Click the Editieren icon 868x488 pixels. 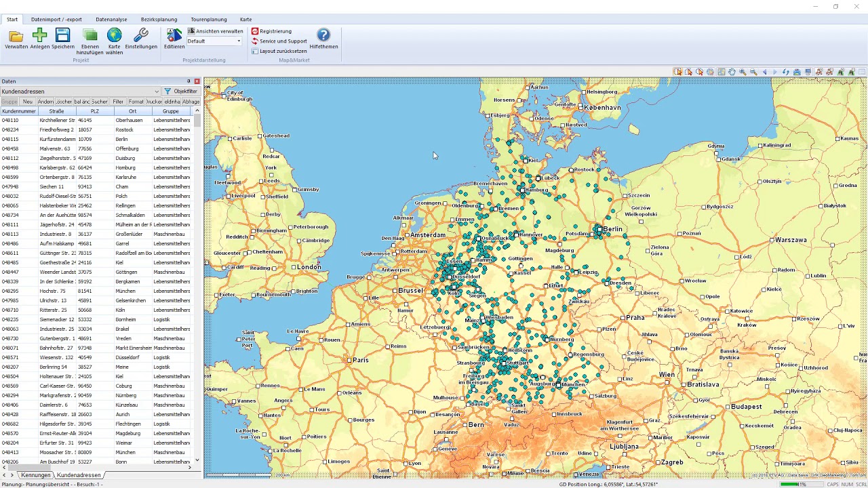coord(174,39)
